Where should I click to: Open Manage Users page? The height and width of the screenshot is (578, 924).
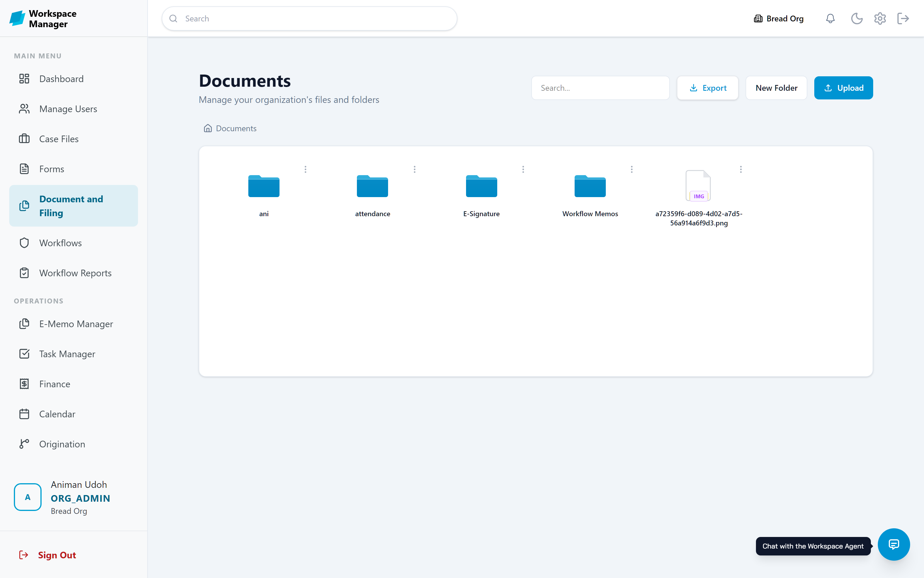coord(73,109)
